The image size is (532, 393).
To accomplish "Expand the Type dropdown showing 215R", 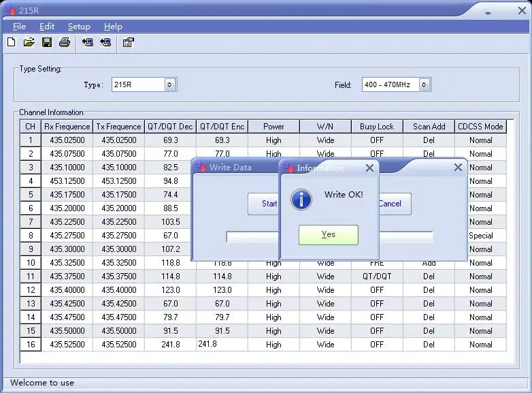I will click(x=169, y=84).
